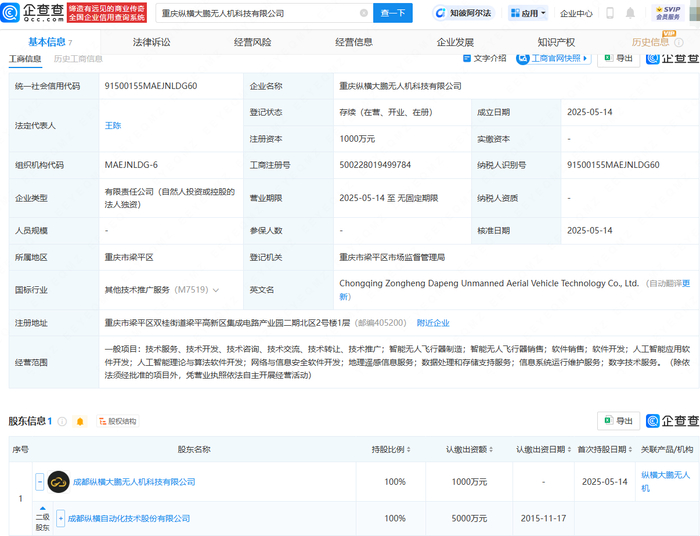Screen dimensions: 700x536
Task: Collapse 成都纵横大鹏无人机科技有限公司 shareholder row
Action: pos(40,482)
